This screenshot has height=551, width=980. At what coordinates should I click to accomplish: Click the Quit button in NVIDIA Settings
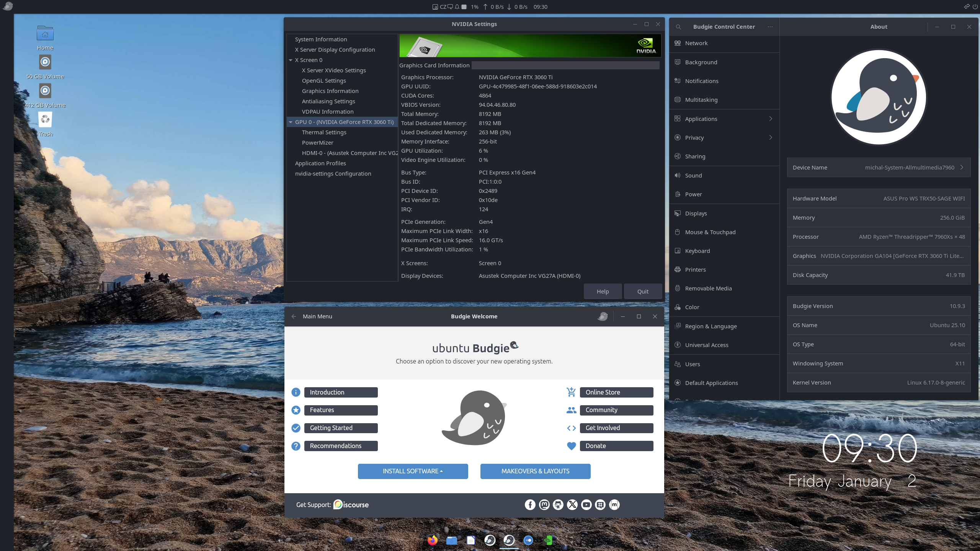(x=642, y=291)
